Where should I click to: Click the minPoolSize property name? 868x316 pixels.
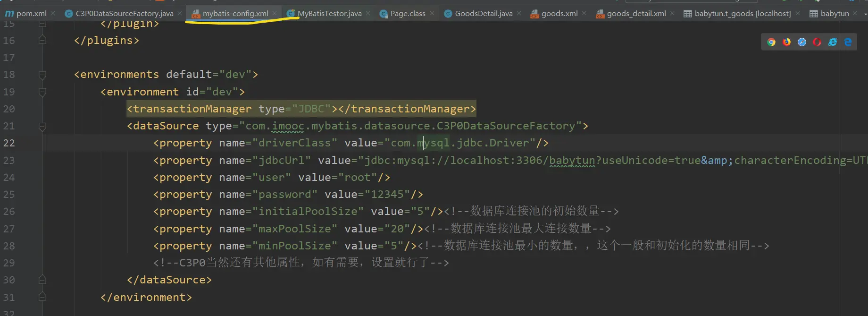(295, 246)
